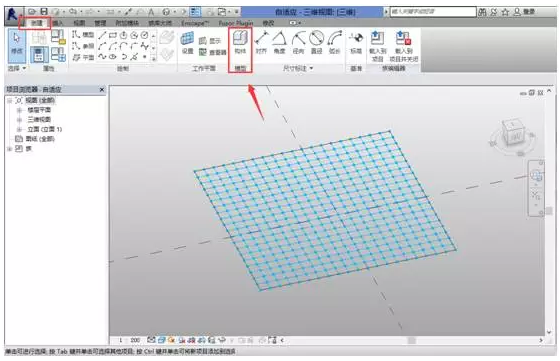The height and width of the screenshot is (361, 560).
Task: Toggle detail level icon in view control bar
Action: (x=151, y=340)
